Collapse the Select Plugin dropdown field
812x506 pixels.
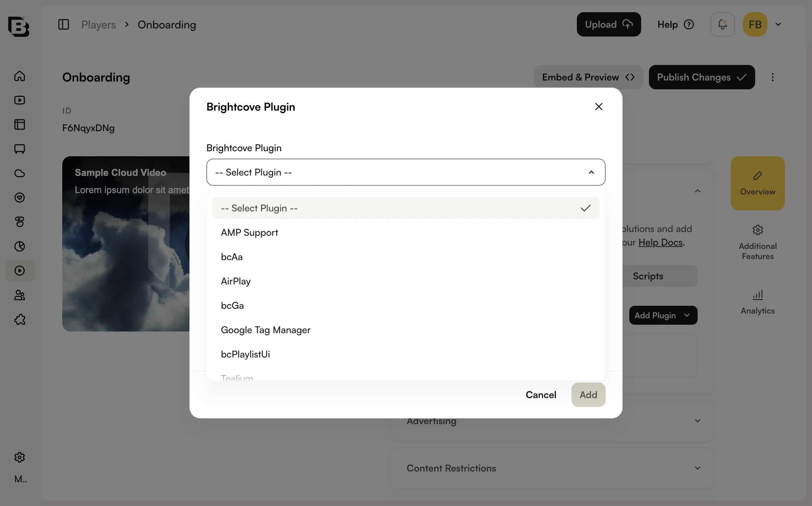406,172
